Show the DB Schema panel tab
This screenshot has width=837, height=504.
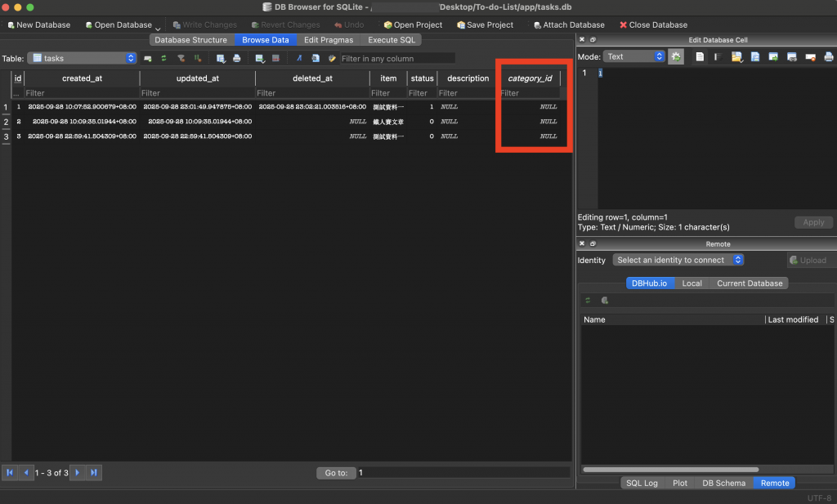(723, 483)
